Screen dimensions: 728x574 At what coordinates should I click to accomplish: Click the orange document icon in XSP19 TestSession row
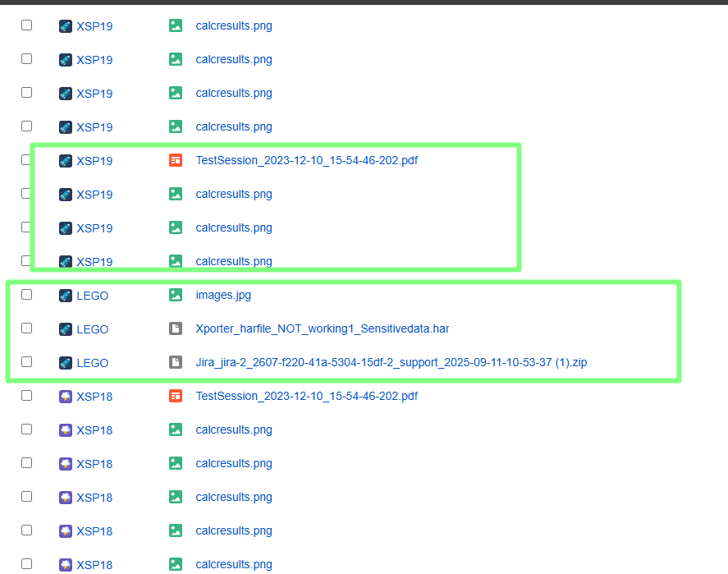[x=175, y=160]
